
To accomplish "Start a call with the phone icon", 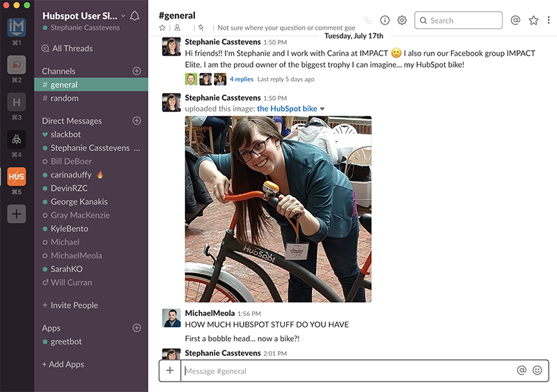I will [x=368, y=20].
